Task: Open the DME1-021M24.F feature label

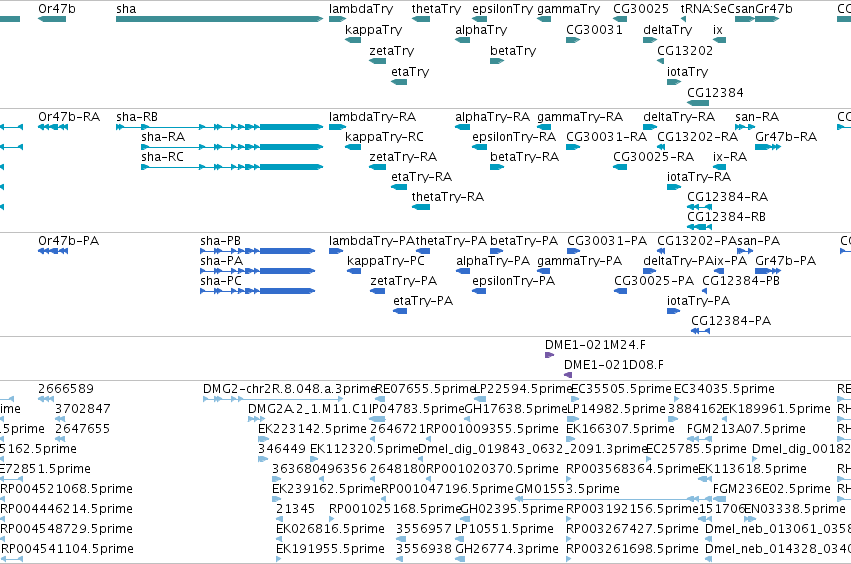Action: coord(595,345)
